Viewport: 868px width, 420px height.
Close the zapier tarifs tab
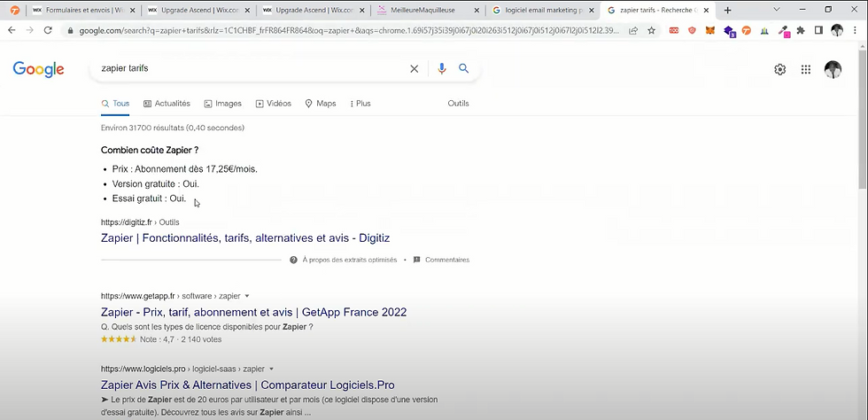click(707, 10)
